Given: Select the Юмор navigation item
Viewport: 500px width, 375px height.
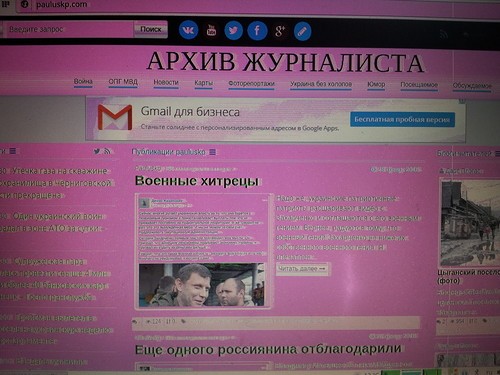Looking at the screenshot, I should [376, 85].
